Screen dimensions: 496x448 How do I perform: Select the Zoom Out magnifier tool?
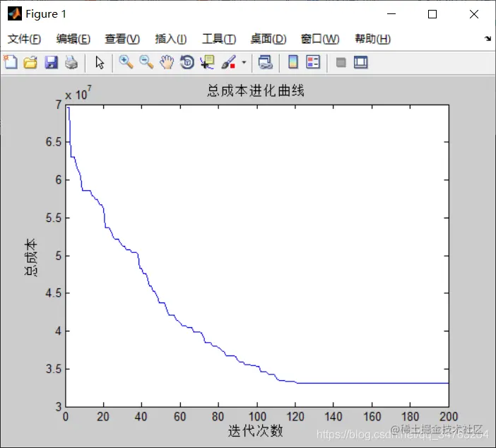pos(146,62)
